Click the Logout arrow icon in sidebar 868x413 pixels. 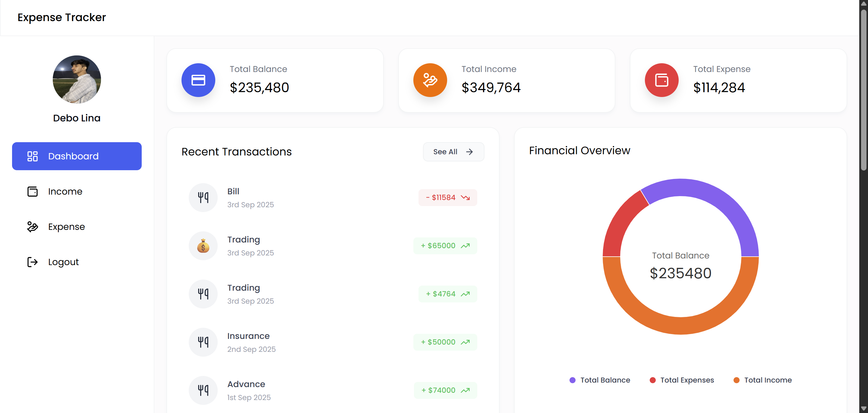click(32, 262)
